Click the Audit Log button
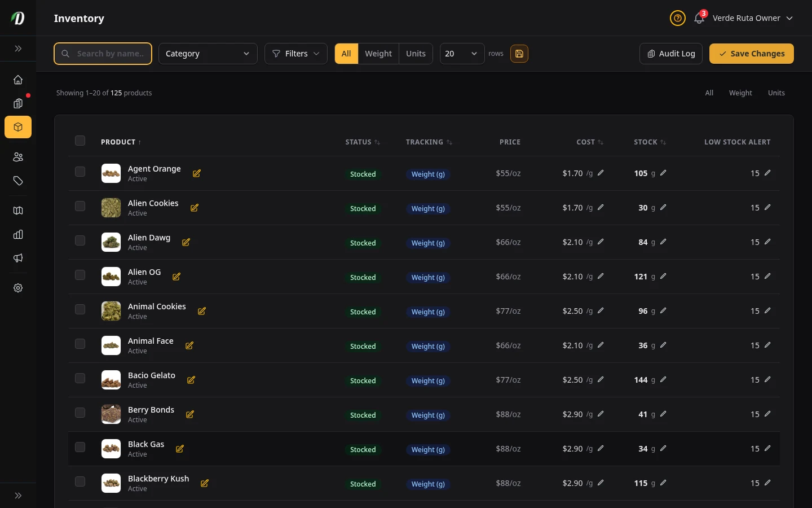Viewport: 812px width, 508px height. click(670, 54)
